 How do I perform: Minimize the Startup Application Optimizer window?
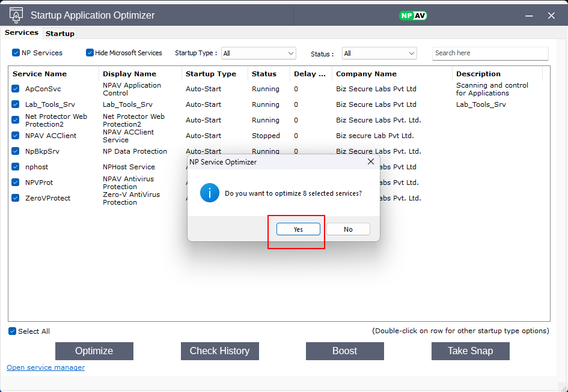coord(528,16)
